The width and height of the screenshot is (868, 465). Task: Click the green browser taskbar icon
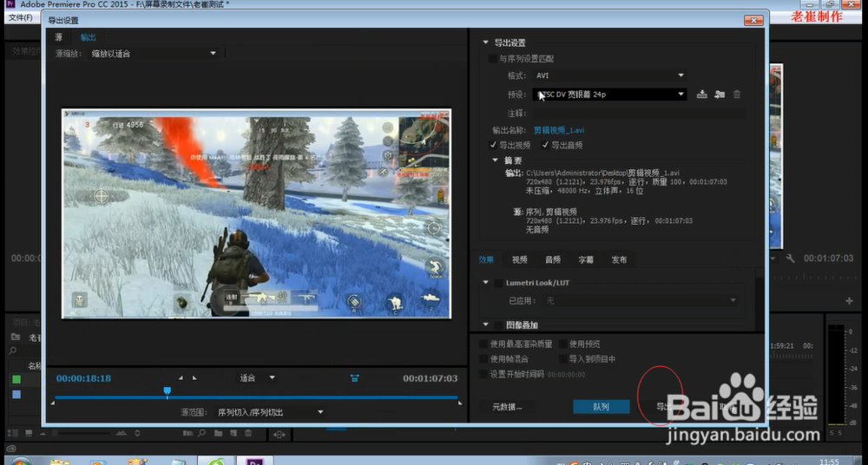[216, 461]
